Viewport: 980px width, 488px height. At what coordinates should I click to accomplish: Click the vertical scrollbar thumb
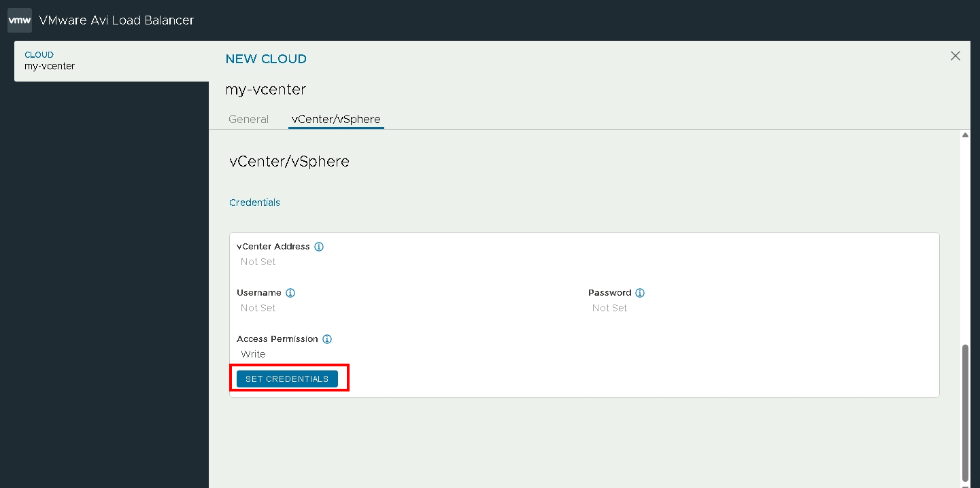[965, 412]
